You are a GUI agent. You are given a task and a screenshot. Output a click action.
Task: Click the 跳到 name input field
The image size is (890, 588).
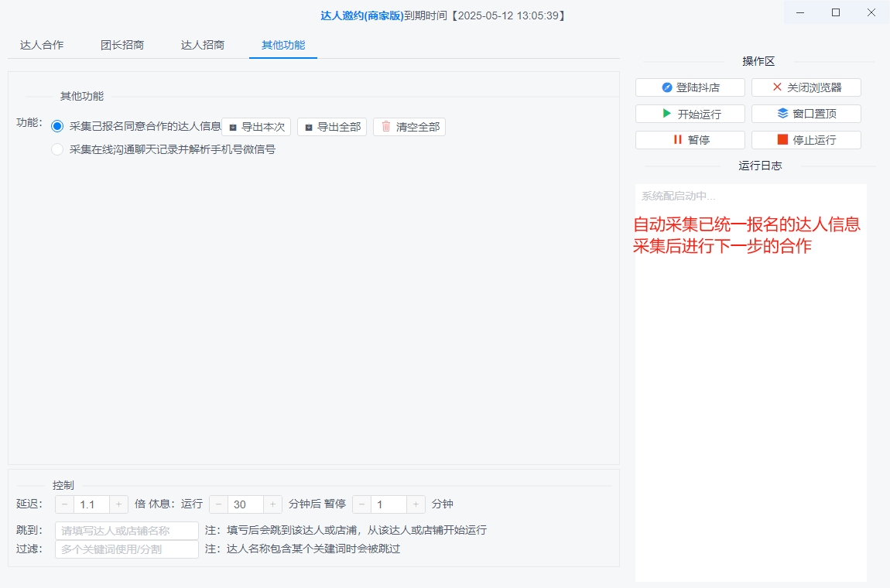(126, 530)
